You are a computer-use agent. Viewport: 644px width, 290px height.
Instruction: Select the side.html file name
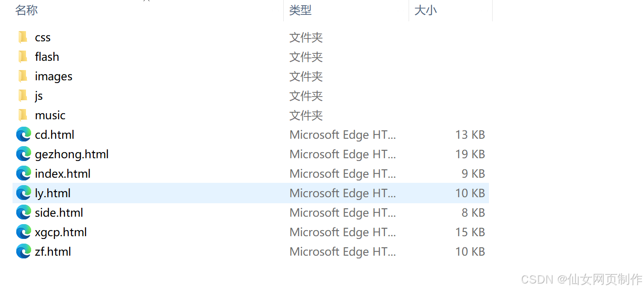click(x=59, y=212)
